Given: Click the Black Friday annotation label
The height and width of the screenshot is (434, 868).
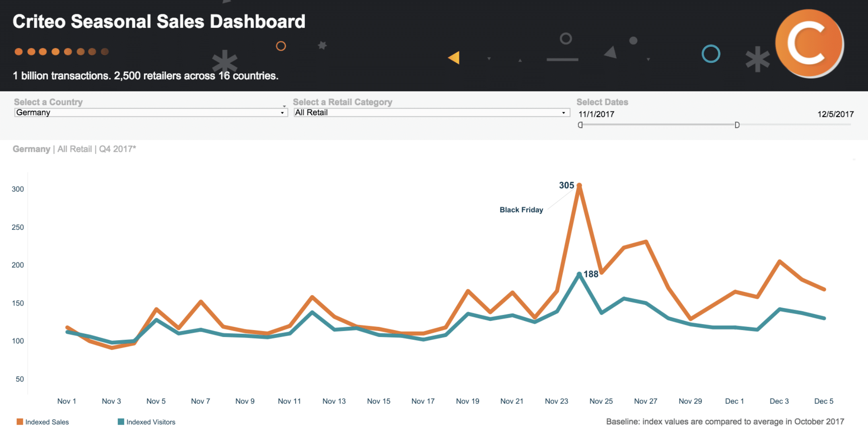Looking at the screenshot, I should [x=521, y=210].
